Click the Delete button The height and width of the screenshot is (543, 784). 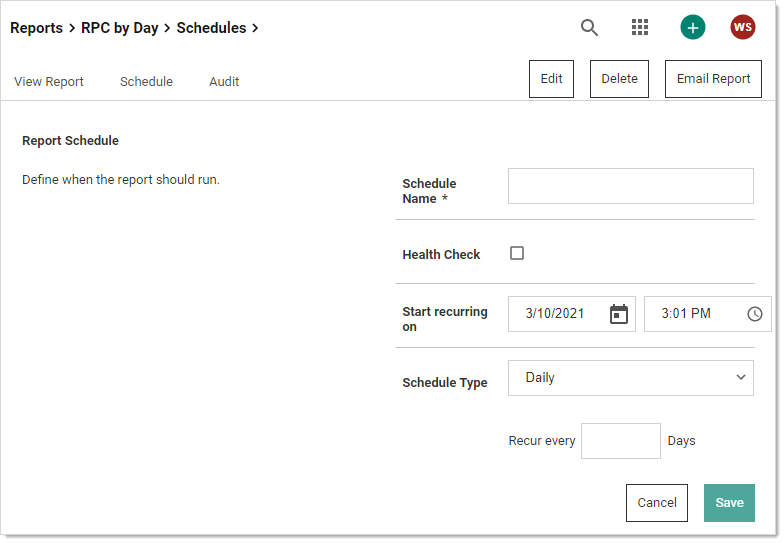click(619, 79)
